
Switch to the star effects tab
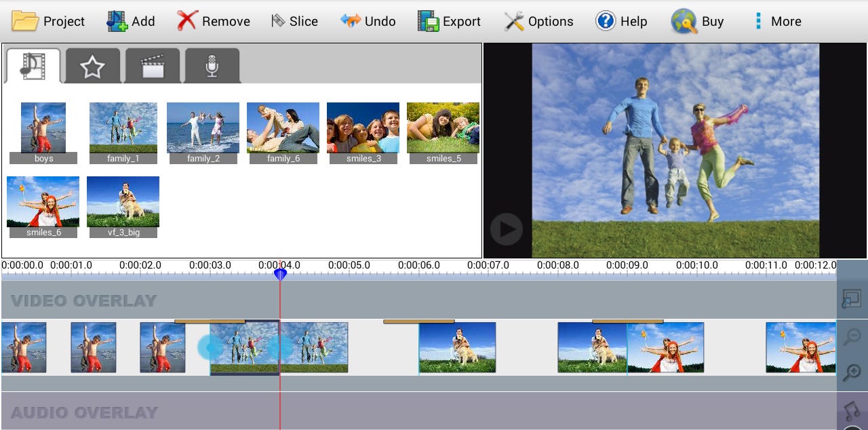tap(92, 66)
